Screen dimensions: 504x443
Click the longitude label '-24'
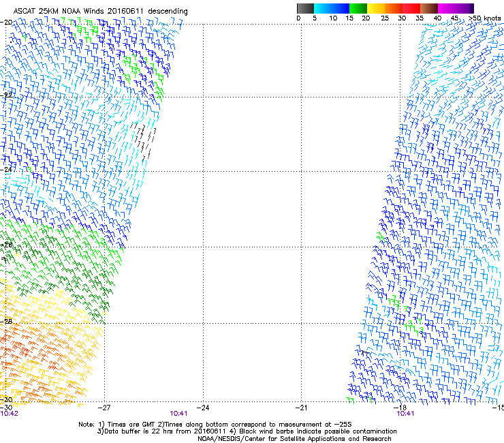[x=203, y=408]
